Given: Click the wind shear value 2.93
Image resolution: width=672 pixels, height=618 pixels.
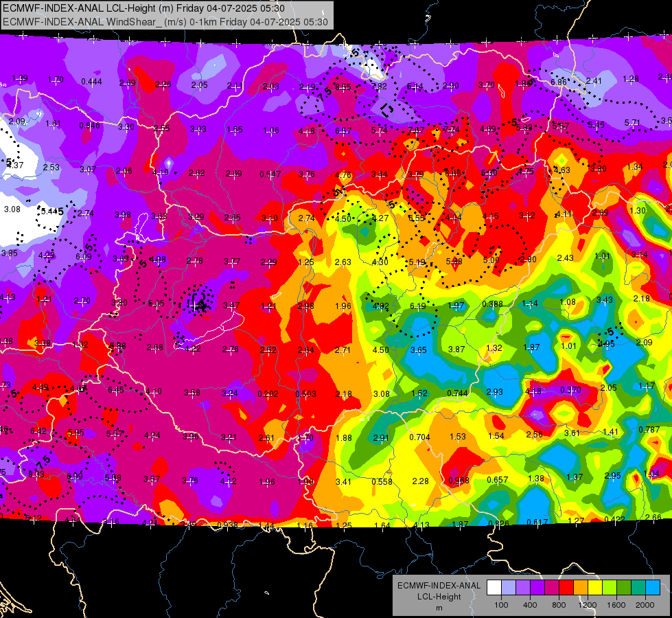Looking at the screenshot, I should click(495, 392).
